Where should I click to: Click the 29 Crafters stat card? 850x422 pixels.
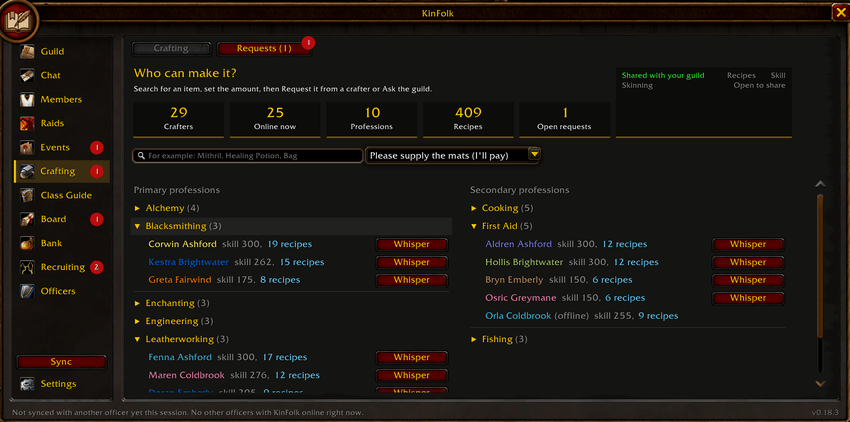tap(178, 119)
